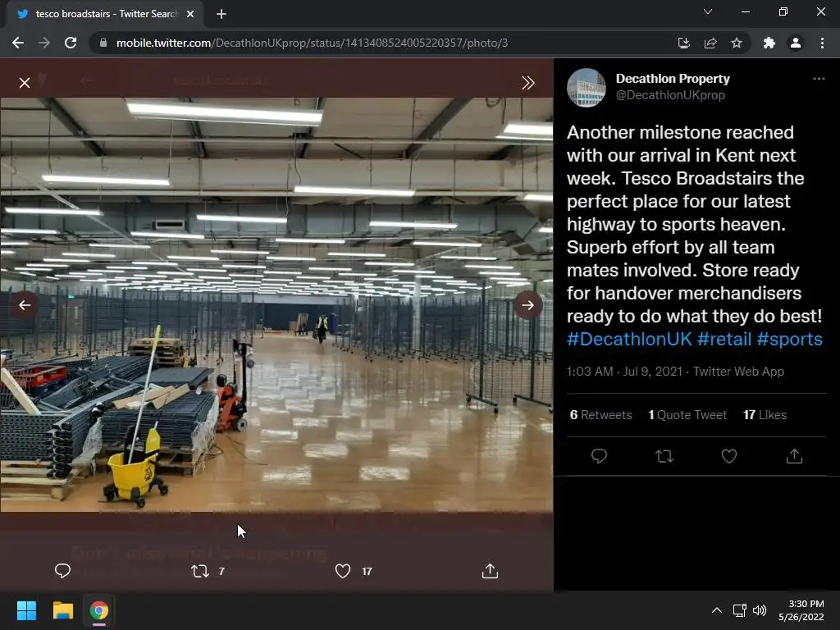Open the Chrome three-dot menu
This screenshot has height=630, width=840.
pyautogui.click(x=822, y=43)
